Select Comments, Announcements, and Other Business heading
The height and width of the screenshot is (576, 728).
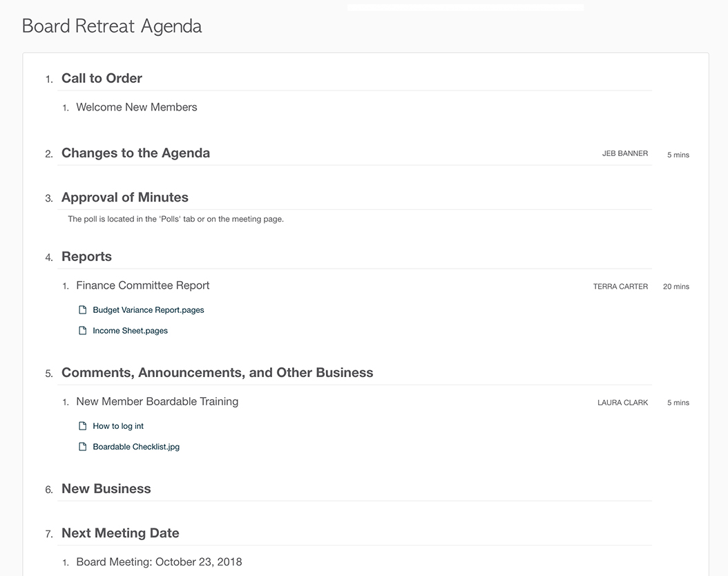pos(218,373)
